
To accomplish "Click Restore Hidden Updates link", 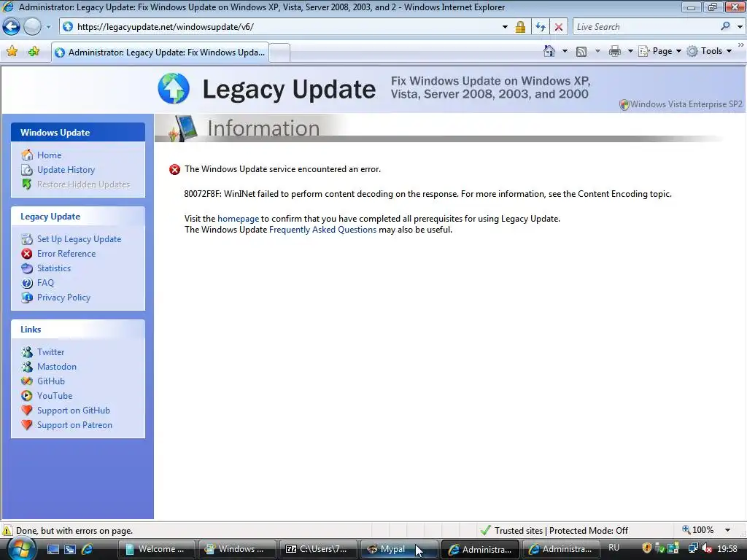I will (x=83, y=184).
